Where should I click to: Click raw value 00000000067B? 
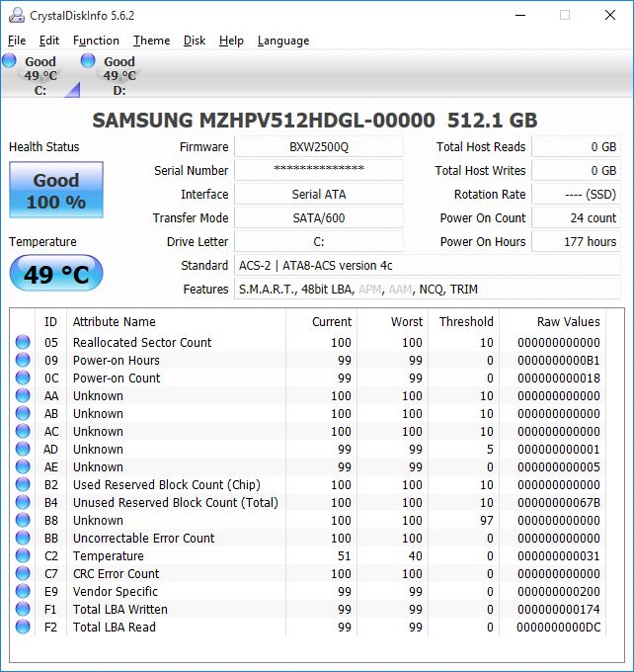click(x=559, y=502)
